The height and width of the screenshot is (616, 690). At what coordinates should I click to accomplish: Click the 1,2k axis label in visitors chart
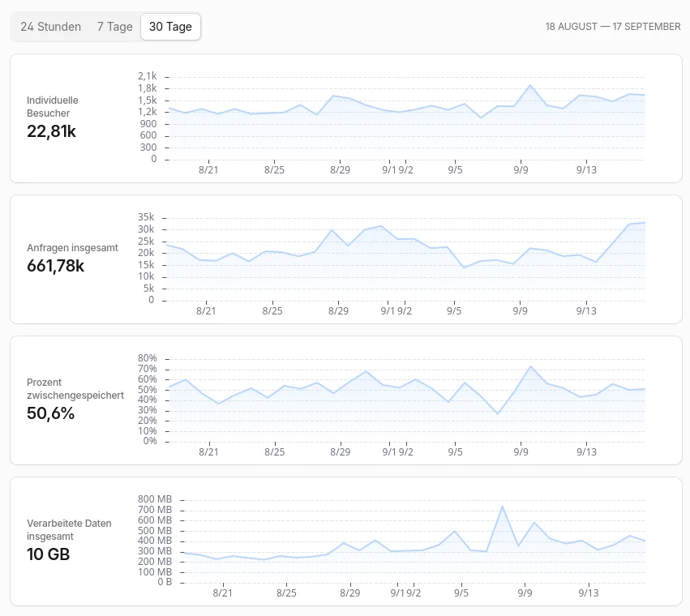pos(147,112)
